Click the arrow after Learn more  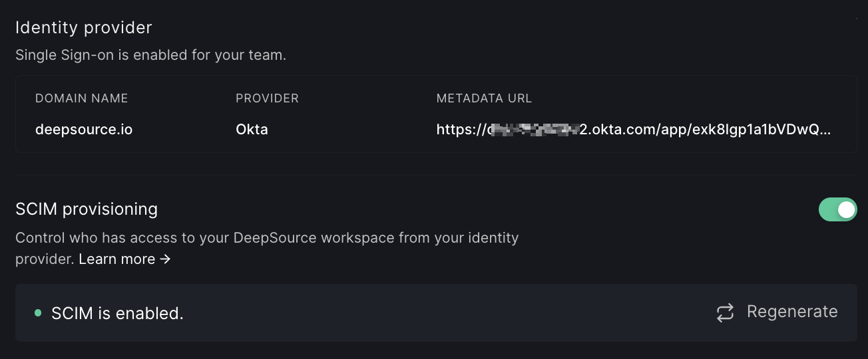tap(166, 259)
